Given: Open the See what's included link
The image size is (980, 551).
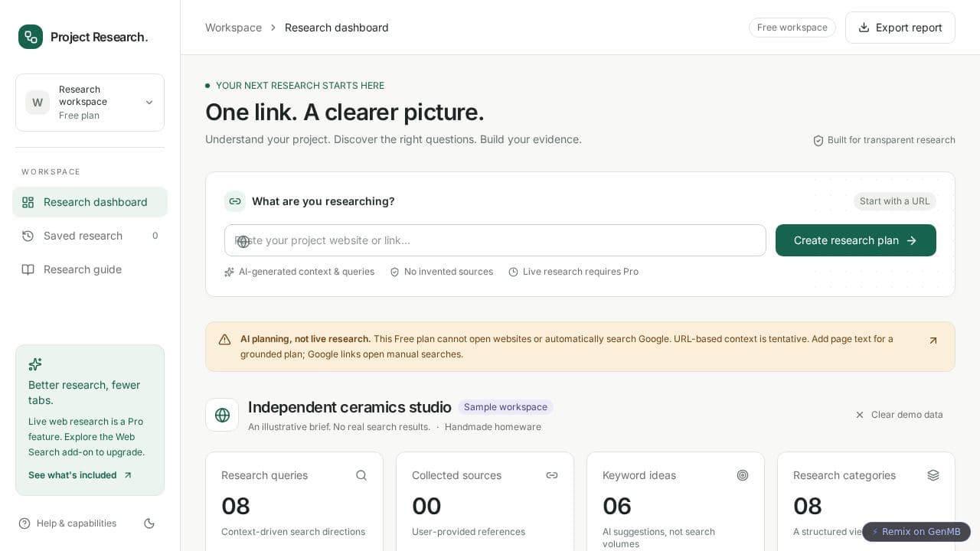Looking at the screenshot, I should pos(80,475).
